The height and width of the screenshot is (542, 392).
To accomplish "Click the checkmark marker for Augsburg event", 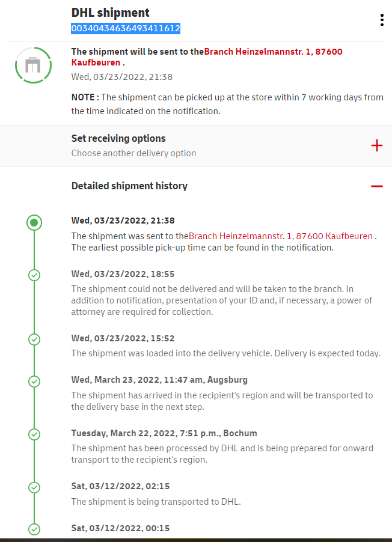I will coord(34,381).
